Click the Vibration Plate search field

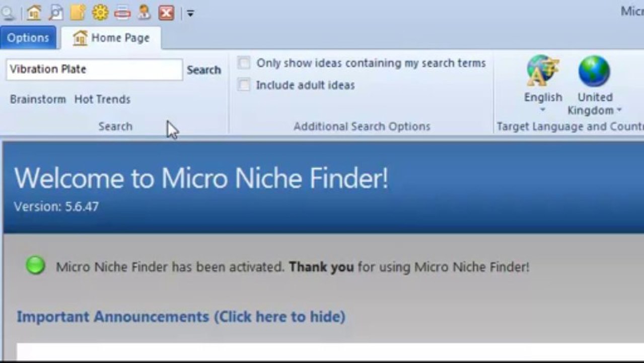pos(94,70)
